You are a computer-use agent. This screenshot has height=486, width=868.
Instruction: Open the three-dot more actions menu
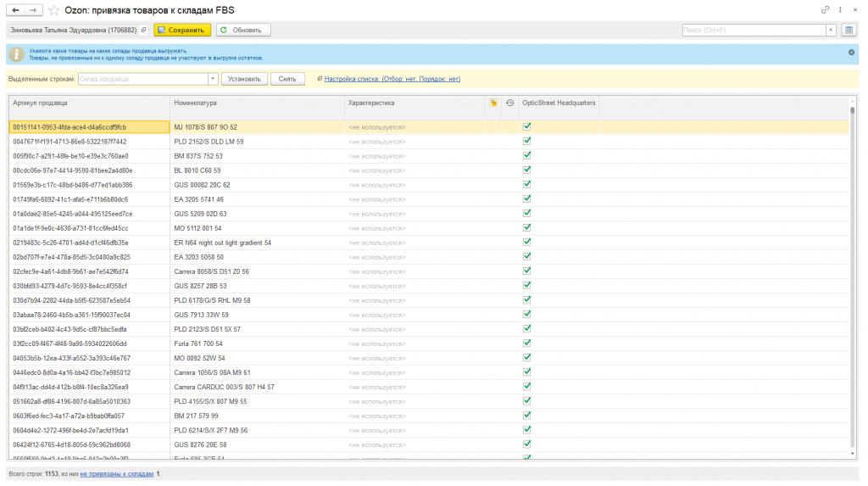click(840, 10)
